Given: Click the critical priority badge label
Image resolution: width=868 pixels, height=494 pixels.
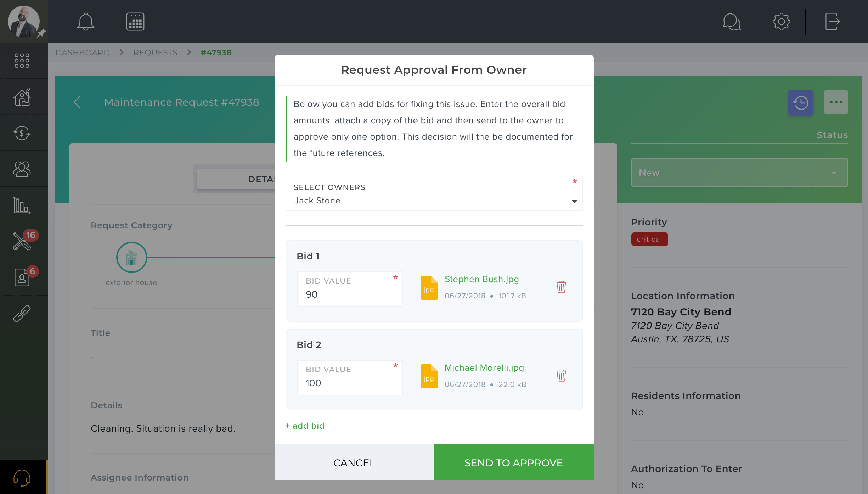Looking at the screenshot, I should [649, 239].
